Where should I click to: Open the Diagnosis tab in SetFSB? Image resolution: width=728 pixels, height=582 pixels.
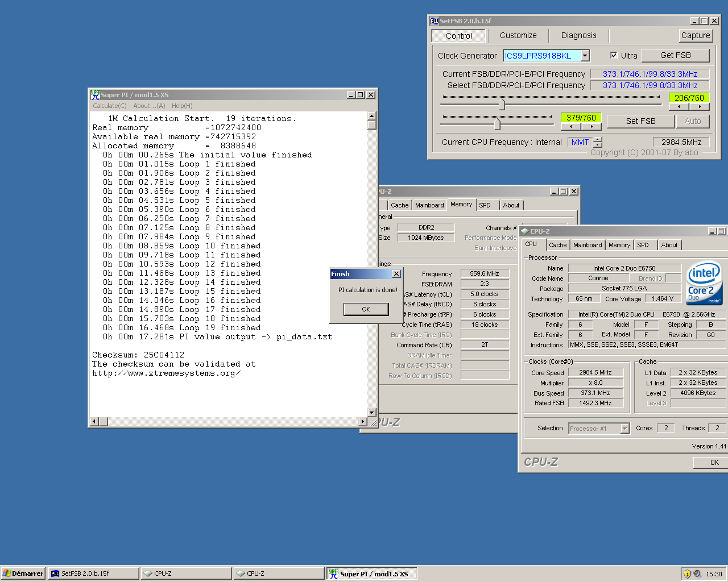[578, 35]
